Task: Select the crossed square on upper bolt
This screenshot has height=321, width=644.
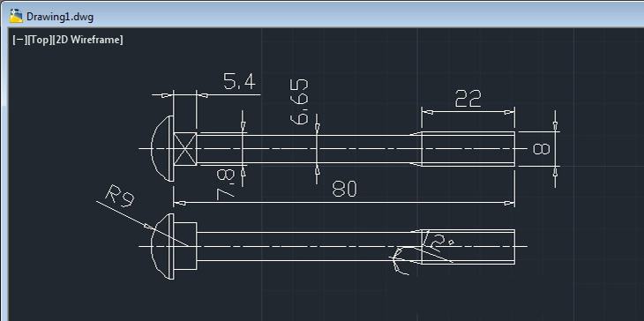Action: (x=185, y=149)
